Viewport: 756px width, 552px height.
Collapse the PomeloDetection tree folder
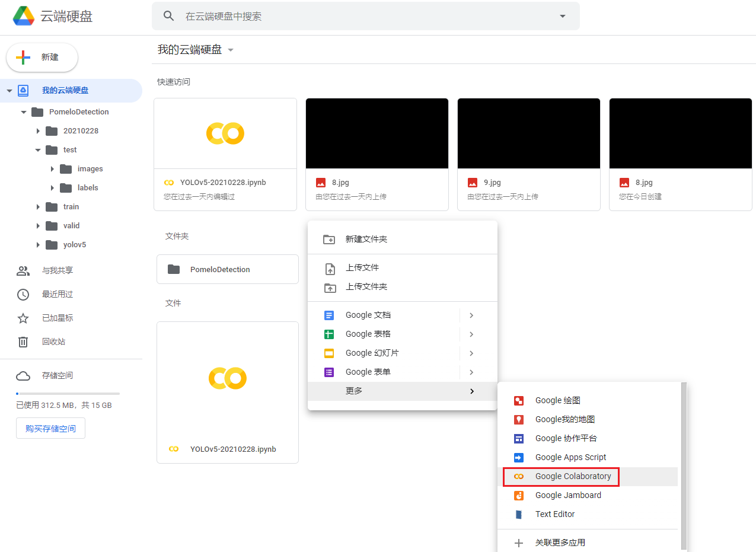24,112
